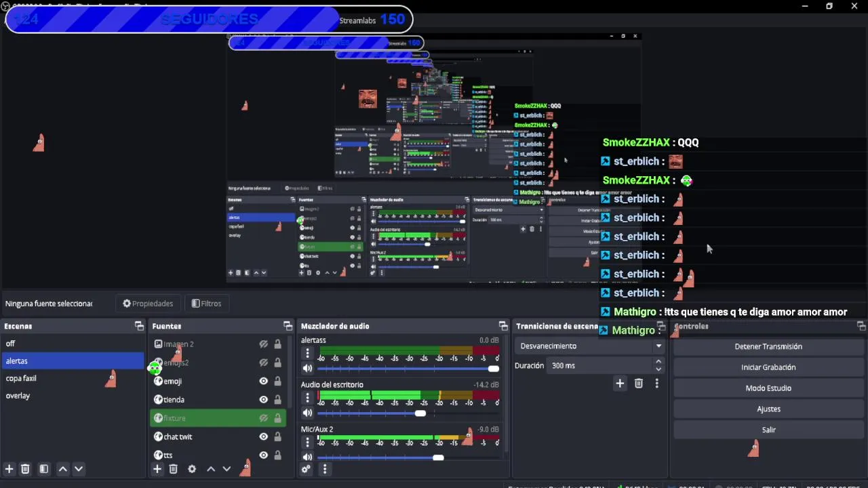868x488 pixels.
Task: Open transition properties three-dot menu
Action: click(656, 384)
